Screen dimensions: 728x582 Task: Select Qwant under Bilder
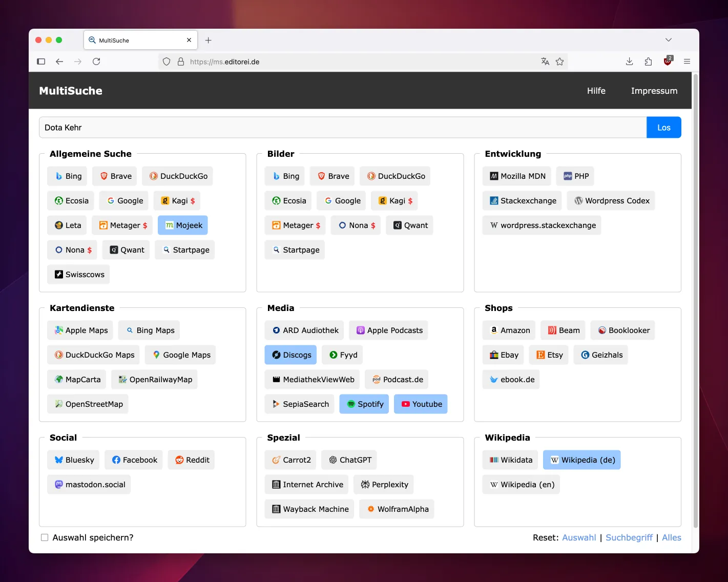pyautogui.click(x=409, y=225)
